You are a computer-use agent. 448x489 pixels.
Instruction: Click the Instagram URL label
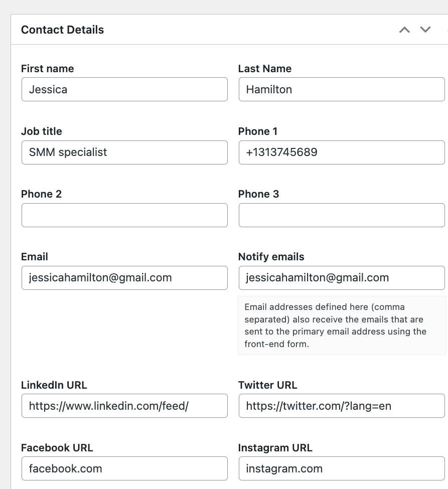tap(275, 448)
